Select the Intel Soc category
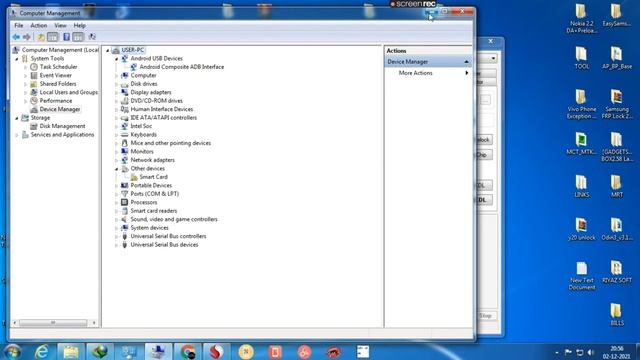This screenshot has height=360, width=640. (141, 126)
